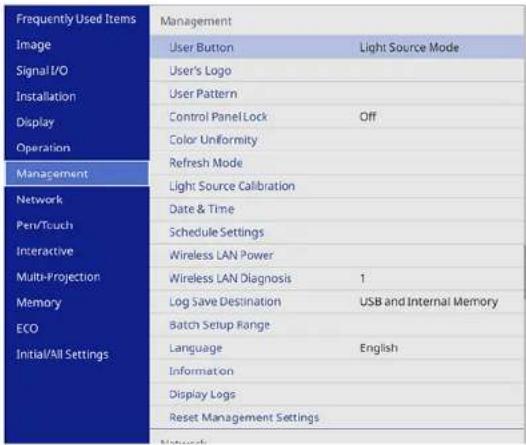Image resolution: width=526 pixels, height=445 pixels.
Task: Click the Wireless LAN Diagnosis value 1
Action: point(362,279)
